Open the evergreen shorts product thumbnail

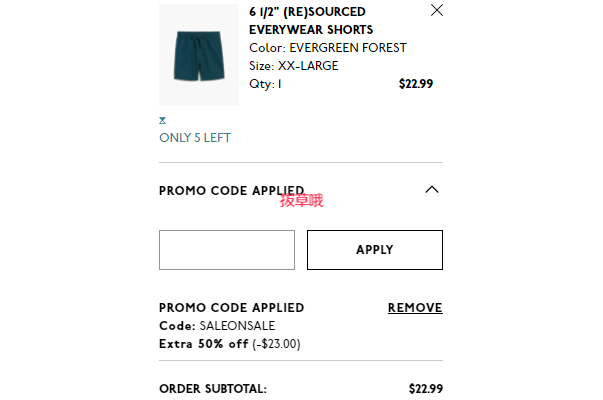(199, 55)
